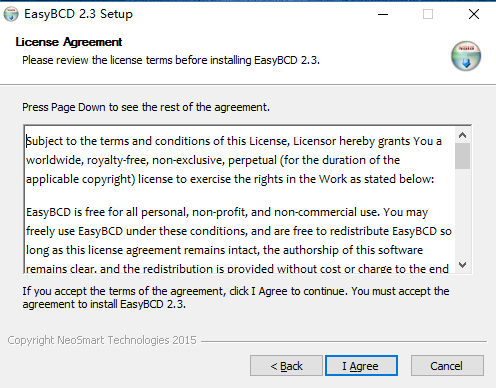The height and width of the screenshot is (388, 496).
Task: Click the license scrollbar down arrow
Action: 462,265
